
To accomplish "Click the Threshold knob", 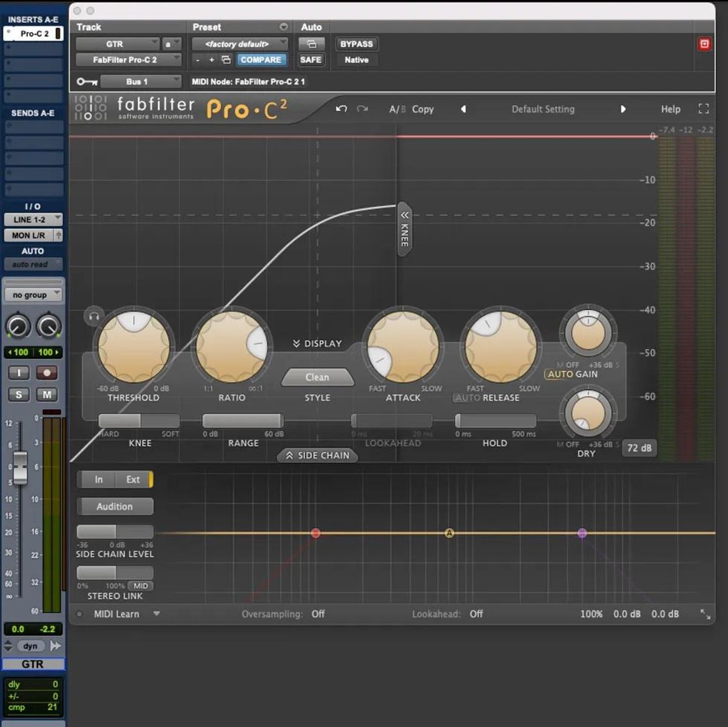I will pyautogui.click(x=133, y=346).
